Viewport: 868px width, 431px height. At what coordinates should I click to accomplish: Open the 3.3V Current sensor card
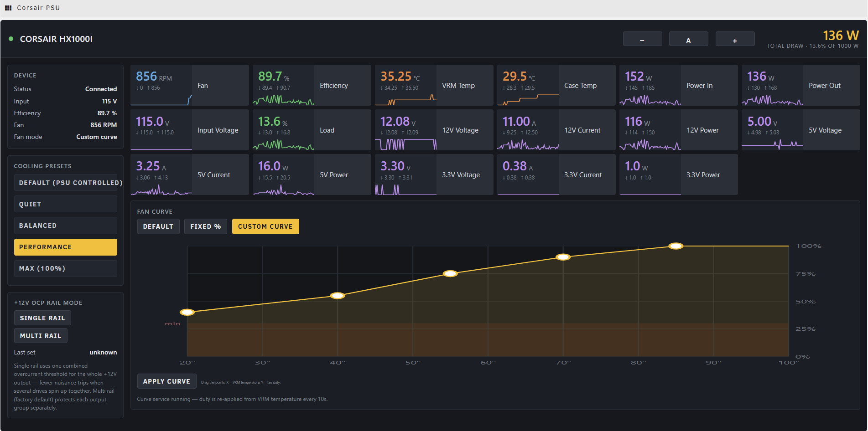click(556, 174)
